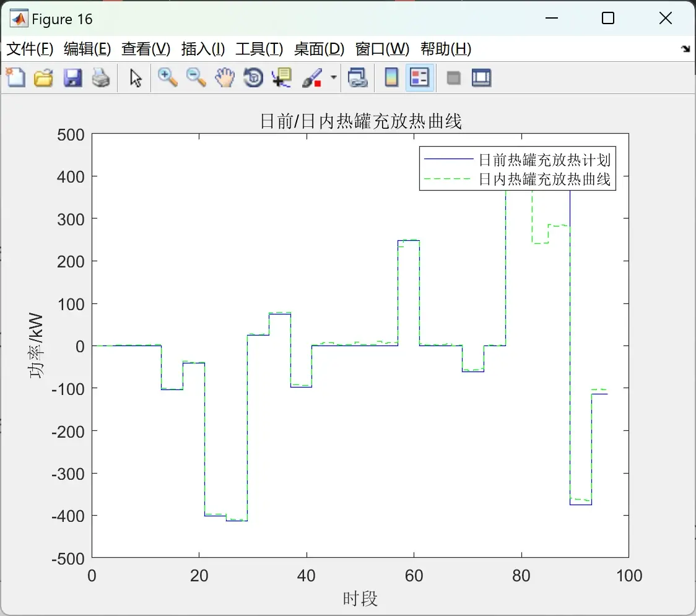The height and width of the screenshot is (616, 696).
Task: Enable the Data Cursor tool
Action: click(282, 77)
